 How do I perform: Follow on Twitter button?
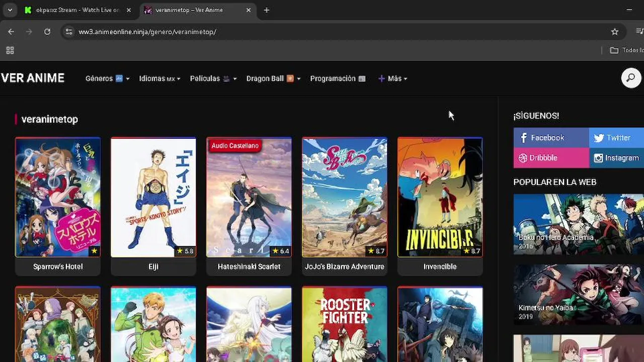click(616, 138)
